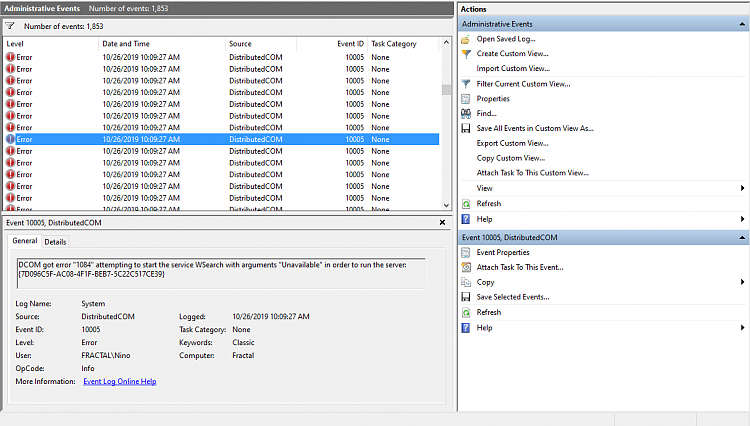This screenshot has width=750, height=426.
Task: Open the Event Log Online Help link
Action: tap(120, 382)
